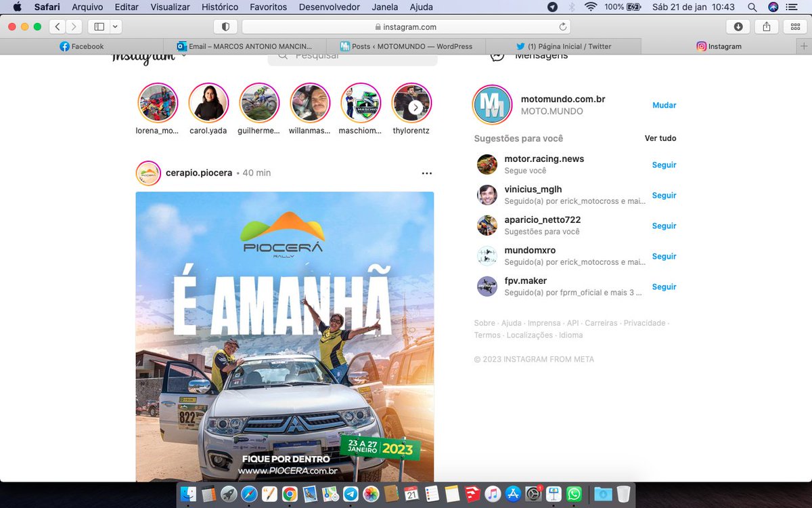The width and height of the screenshot is (812, 508).
Task: View the willanmas story
Action: [x=310, y=103]
